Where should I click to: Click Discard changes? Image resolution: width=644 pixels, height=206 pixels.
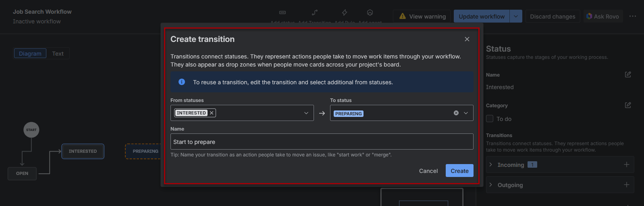click(553, 17)
